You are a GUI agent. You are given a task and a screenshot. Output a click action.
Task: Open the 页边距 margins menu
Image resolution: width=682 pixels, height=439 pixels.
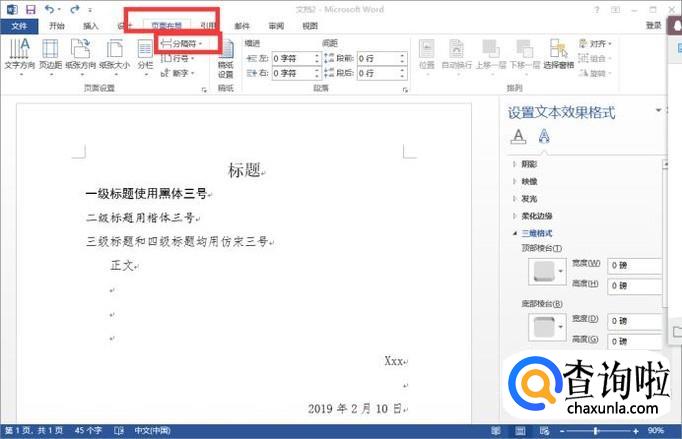point(50,58)
